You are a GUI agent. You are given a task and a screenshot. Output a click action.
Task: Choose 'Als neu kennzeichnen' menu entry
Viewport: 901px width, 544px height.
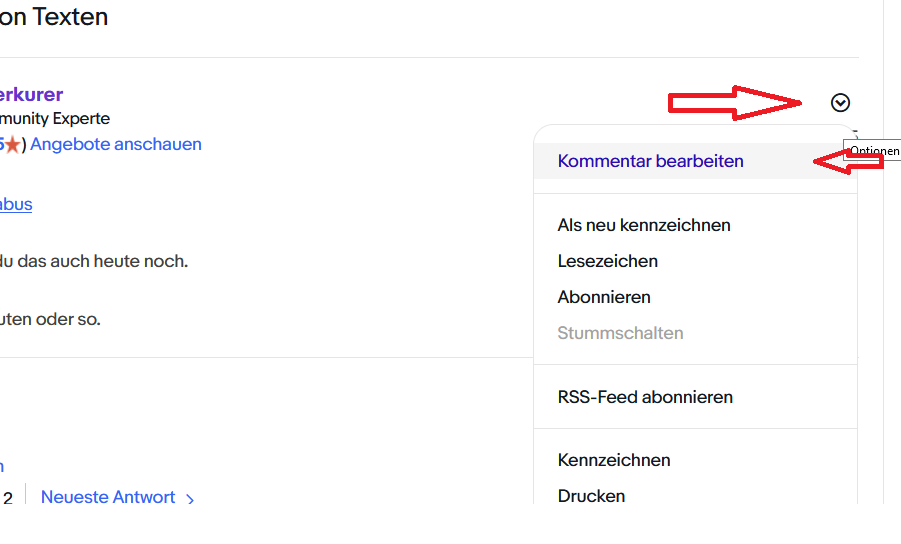click(x=644, y=225)
